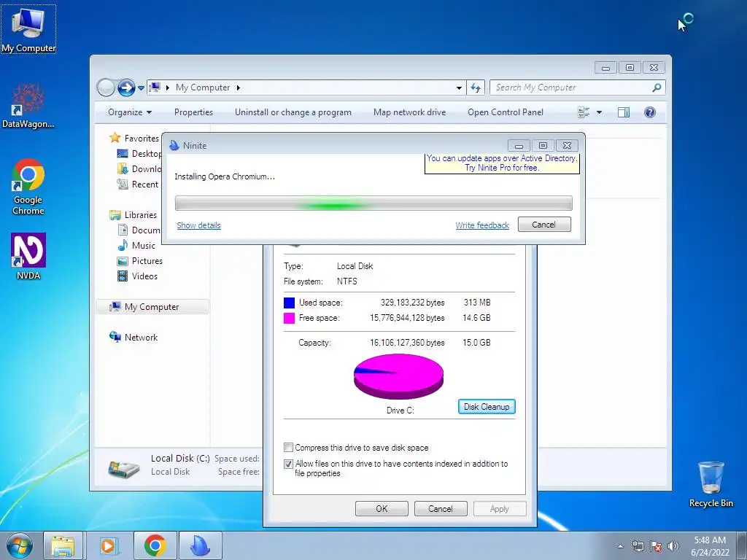Go back in the Explorer window

tap(106, 87)
